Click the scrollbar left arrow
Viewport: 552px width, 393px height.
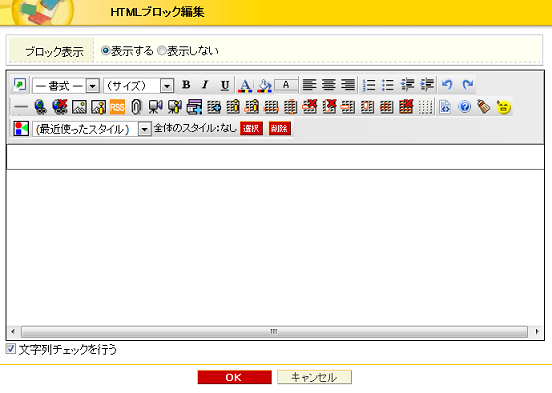point(13,331)
